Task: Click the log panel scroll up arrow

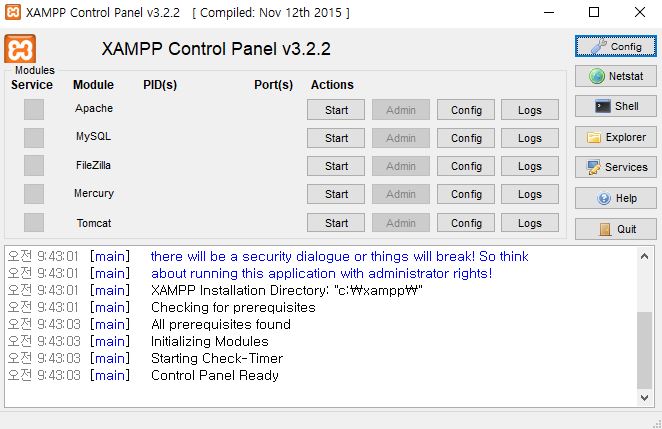Action: point(644,256)
